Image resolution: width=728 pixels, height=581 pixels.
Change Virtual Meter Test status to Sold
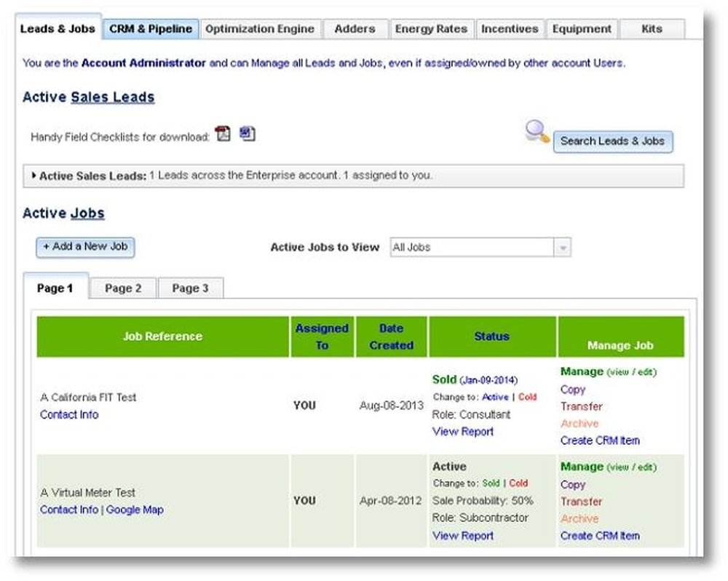coord(491,483)
